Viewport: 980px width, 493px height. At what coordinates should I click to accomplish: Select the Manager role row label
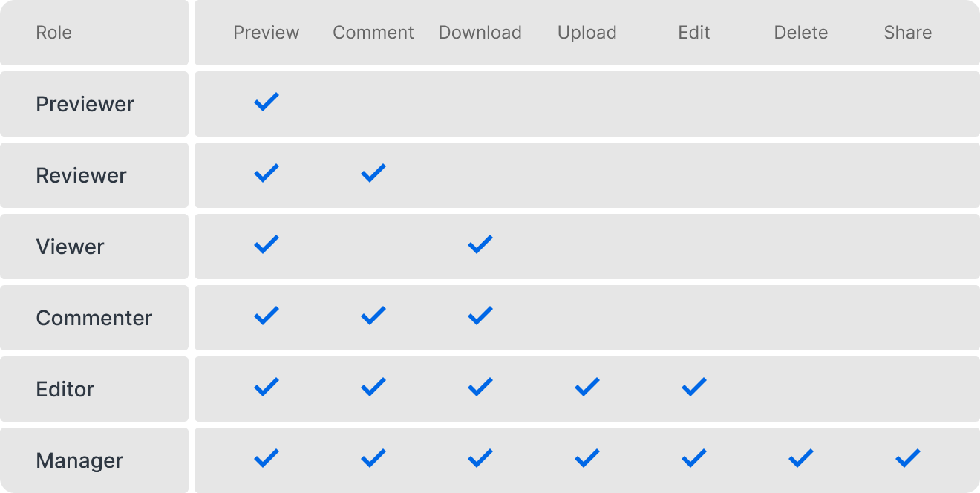79,460
